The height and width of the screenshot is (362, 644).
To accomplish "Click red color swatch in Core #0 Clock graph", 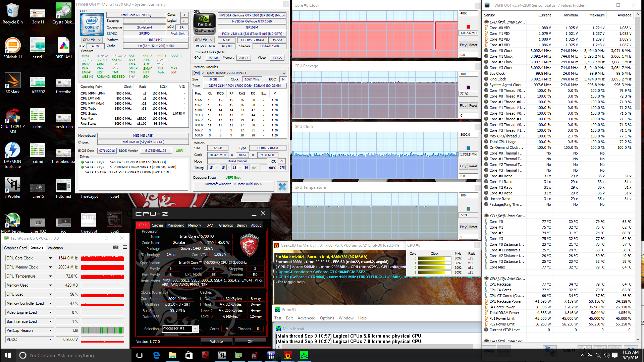I will point(468,27).
